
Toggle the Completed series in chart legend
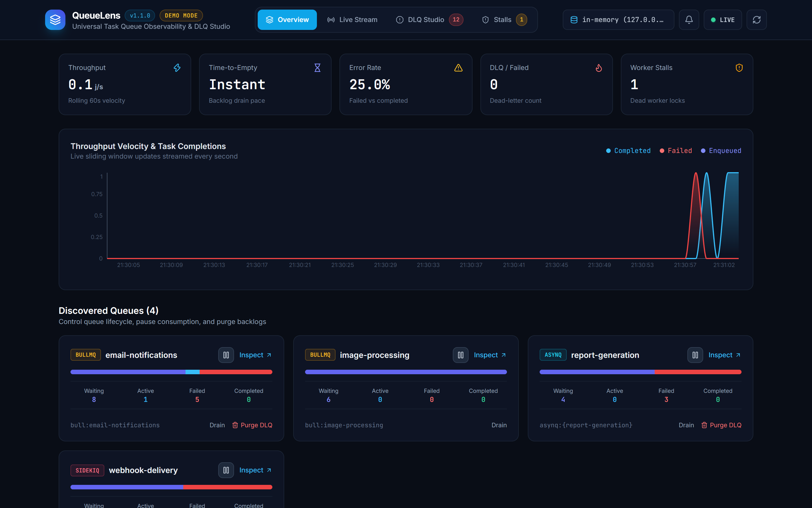tap(628, 151)
